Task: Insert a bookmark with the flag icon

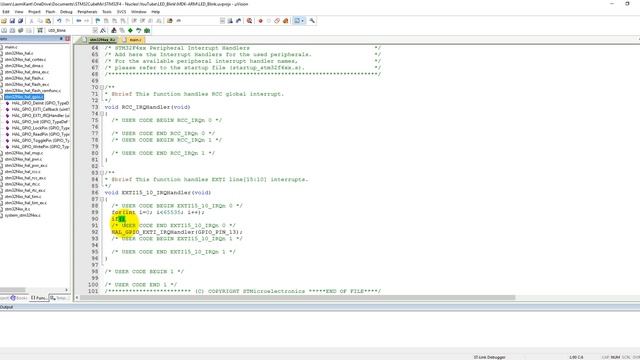Action: tap(98, 21)
